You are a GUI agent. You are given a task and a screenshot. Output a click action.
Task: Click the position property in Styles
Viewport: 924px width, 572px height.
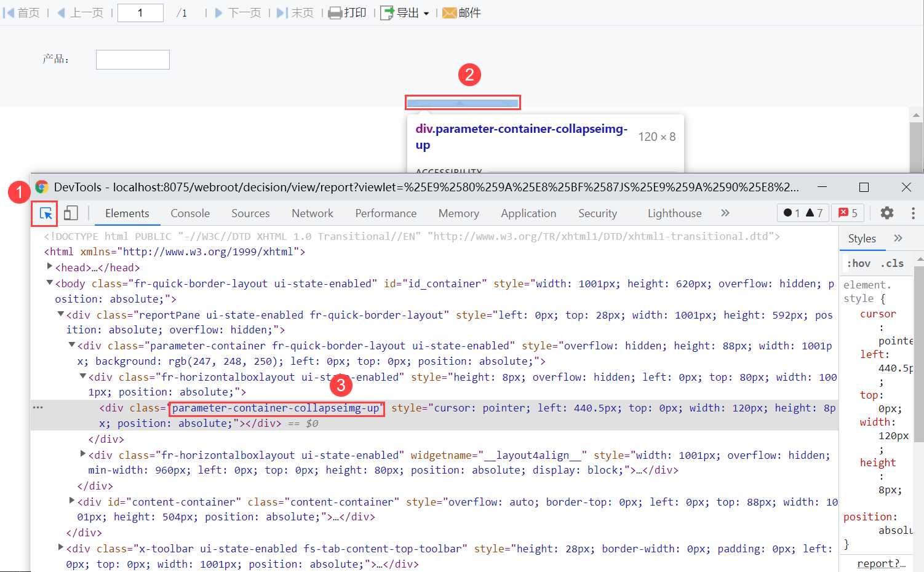pos(867,517)
